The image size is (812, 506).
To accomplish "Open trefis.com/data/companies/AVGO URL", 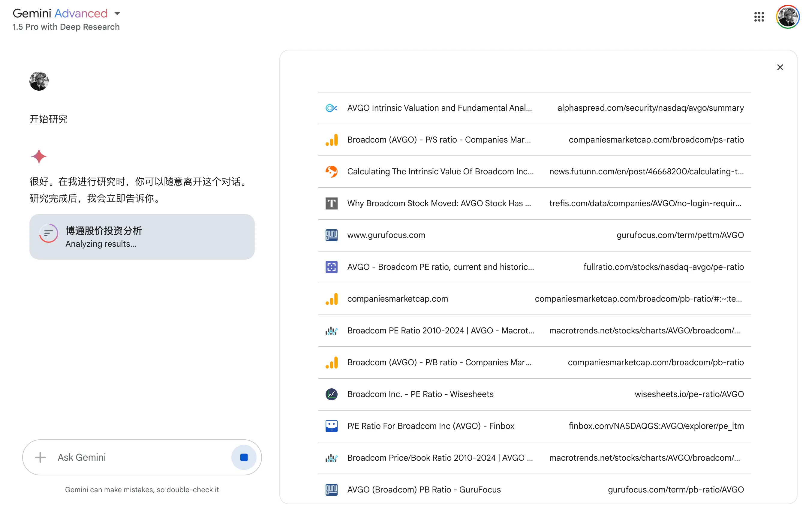I will [645, 203].
